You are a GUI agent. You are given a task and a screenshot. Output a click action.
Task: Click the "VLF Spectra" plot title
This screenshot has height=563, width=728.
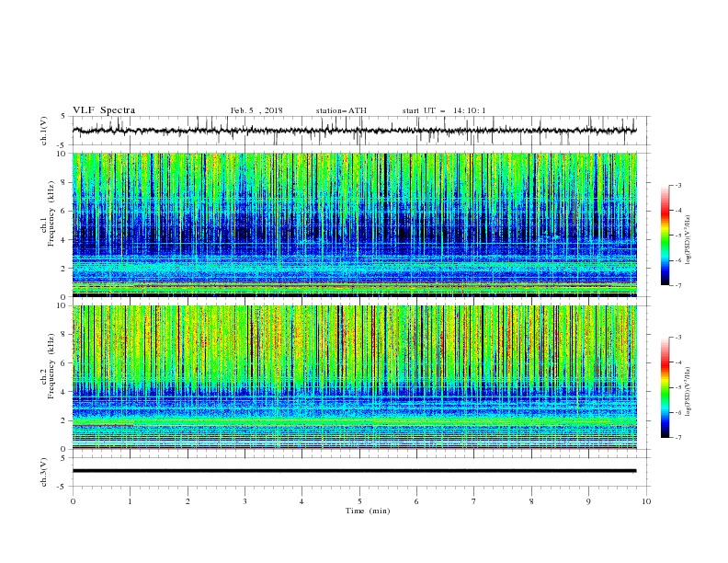click(x=104, y=110)
